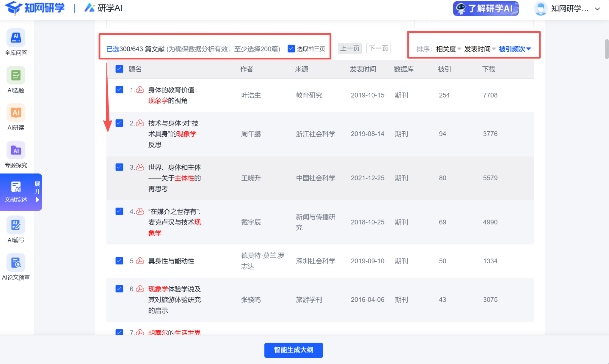The height and width of the screenshot is (364, 609).
Task: Expand the 文献综述 sidebar panel
Action: tap(37, 192)
